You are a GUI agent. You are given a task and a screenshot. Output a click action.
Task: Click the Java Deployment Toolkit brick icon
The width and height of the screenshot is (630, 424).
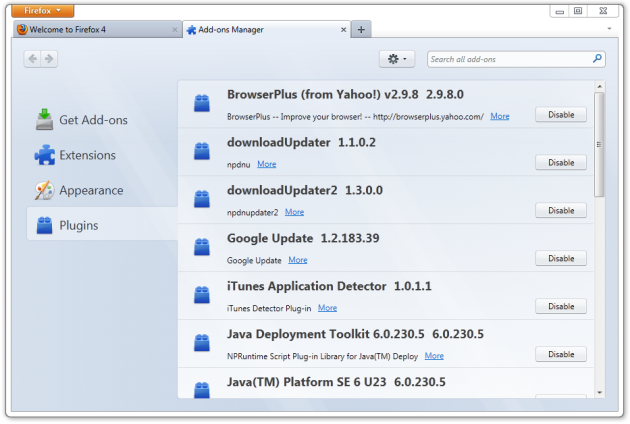pos(202,342)
